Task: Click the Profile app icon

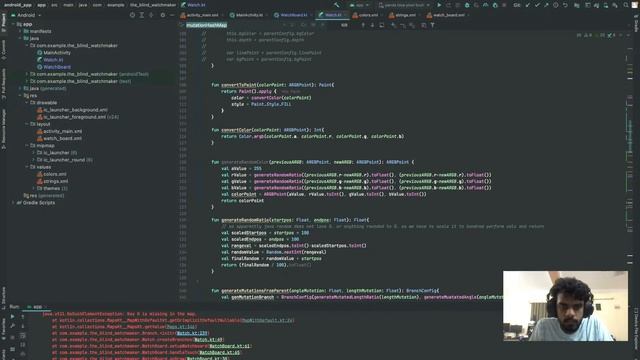Action: pyautogui.click(x=485, y=5)
